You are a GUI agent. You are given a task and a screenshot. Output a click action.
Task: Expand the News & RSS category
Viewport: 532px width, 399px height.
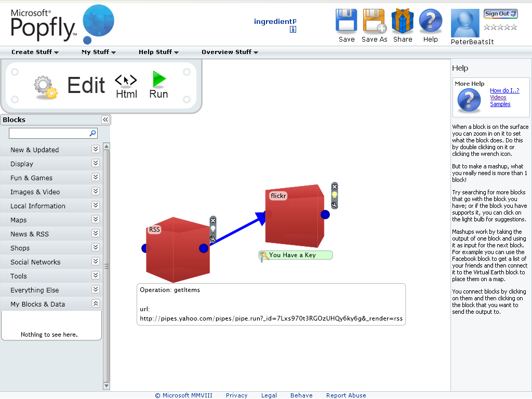pos(96,233)
